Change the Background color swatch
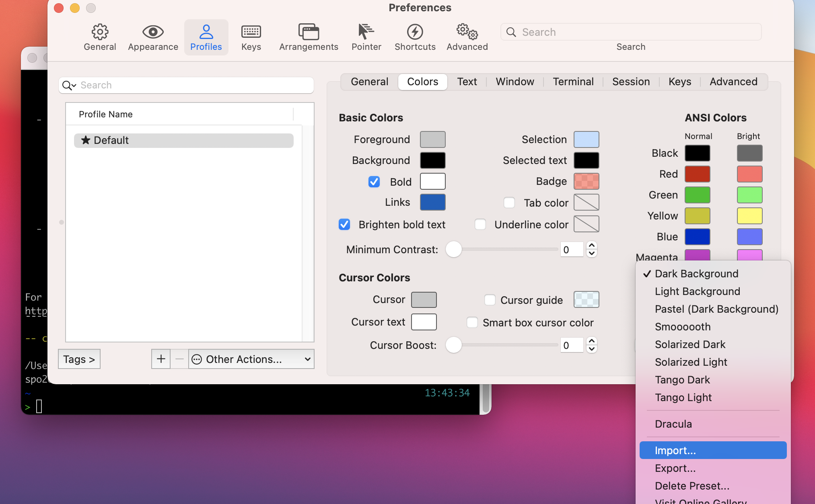Screen dimensions: 815x504 (x=433, y=160)
